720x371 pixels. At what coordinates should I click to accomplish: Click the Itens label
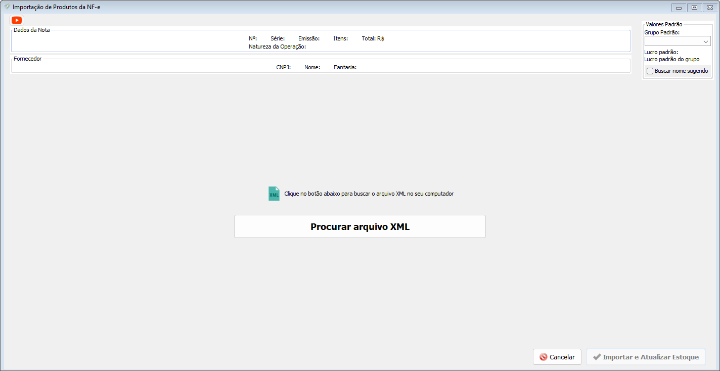click(x=341, y=39)
